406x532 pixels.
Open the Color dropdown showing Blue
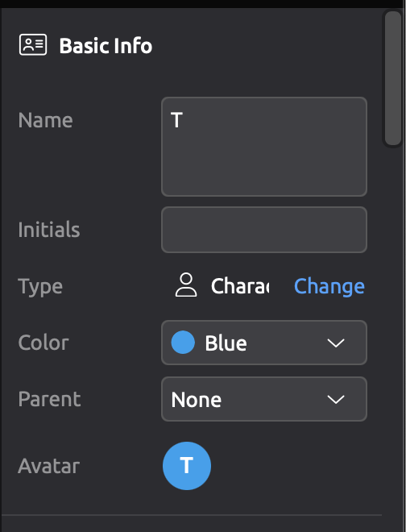[264, 343]
